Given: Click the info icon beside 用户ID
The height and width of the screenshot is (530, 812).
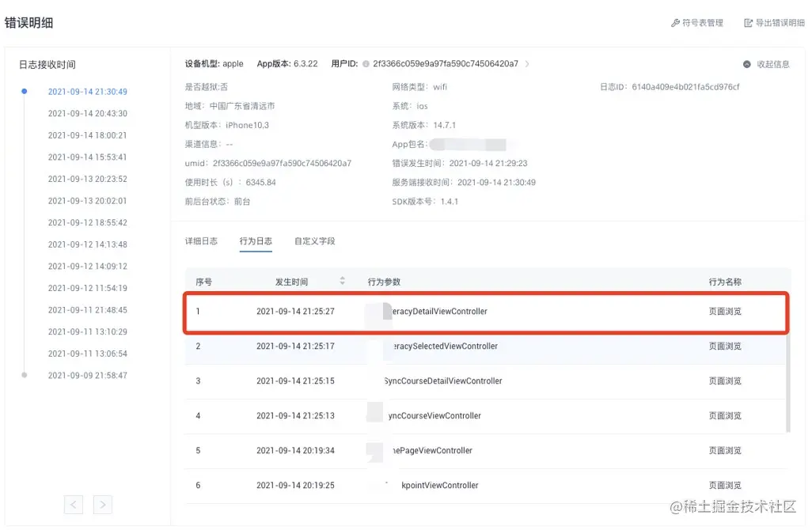Looking at the screenshot, I should coord(366,63).
